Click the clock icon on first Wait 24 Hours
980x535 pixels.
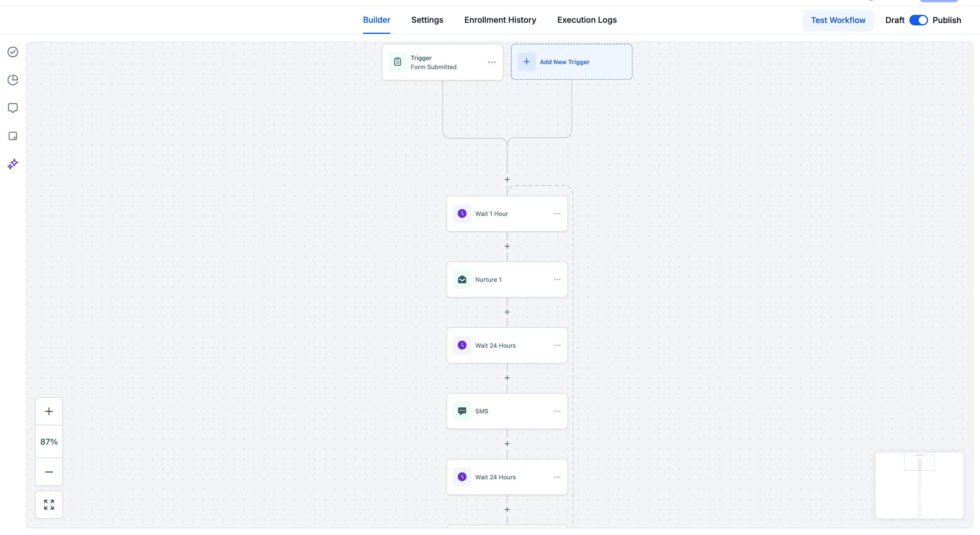click(462, 345)
